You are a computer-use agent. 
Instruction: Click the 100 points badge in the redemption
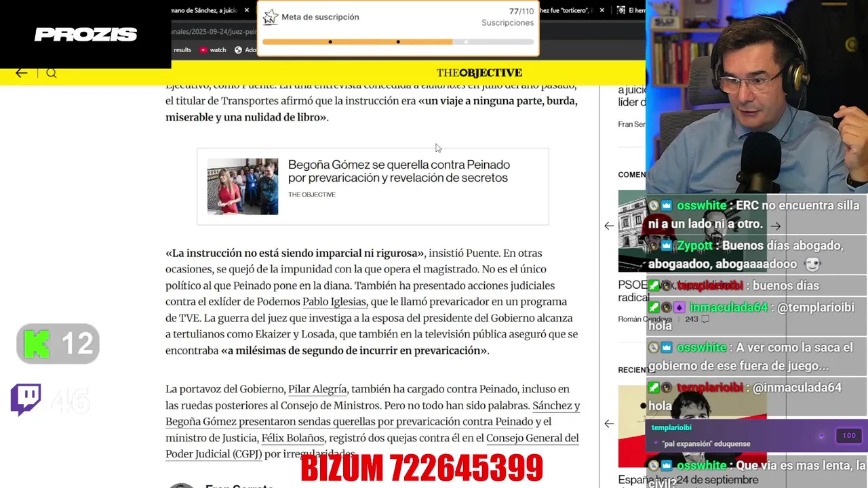pos(848,436)
